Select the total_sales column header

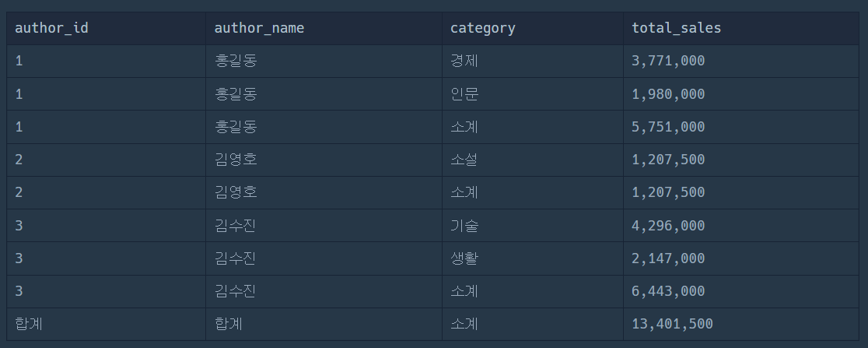click(741, 28)
